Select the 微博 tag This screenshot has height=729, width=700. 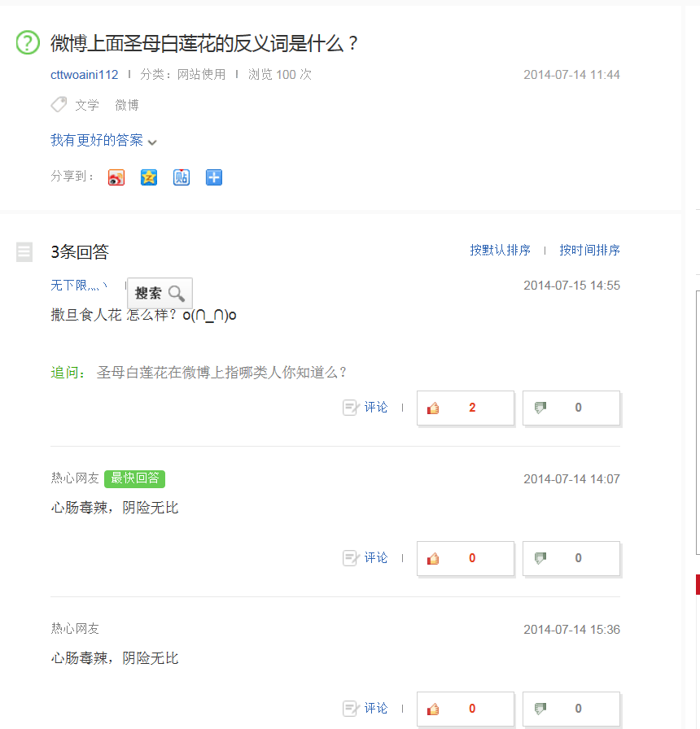pos(127,105)
